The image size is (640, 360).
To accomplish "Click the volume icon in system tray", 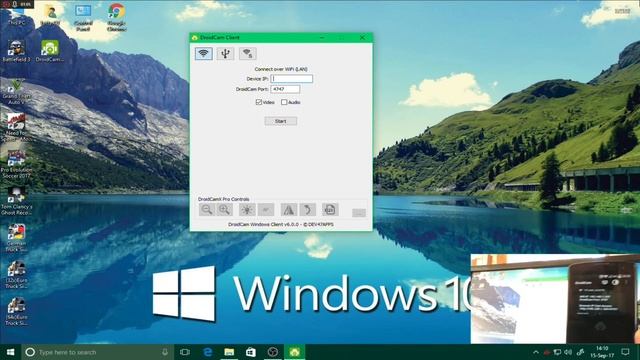I will tap(568, 352).
